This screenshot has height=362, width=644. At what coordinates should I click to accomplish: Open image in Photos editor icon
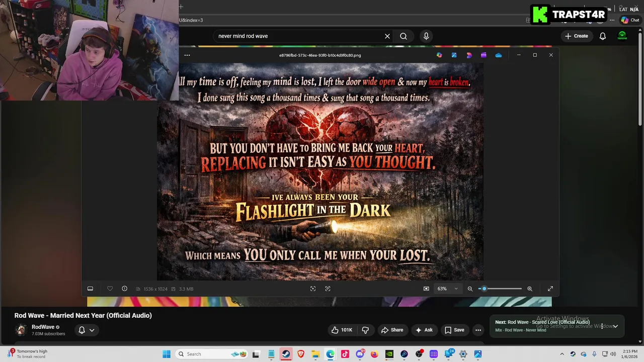pos(454,55)
